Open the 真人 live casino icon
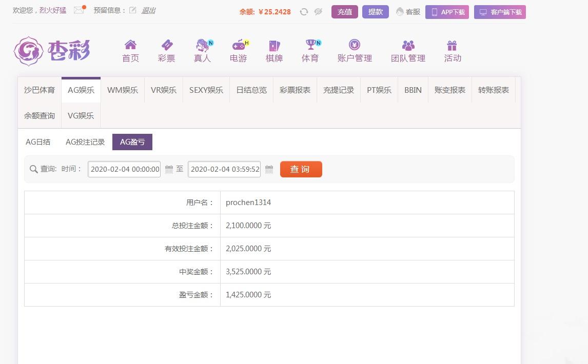Image resolution: width=588 pixels, height=364 pixels. coord(202,50)
